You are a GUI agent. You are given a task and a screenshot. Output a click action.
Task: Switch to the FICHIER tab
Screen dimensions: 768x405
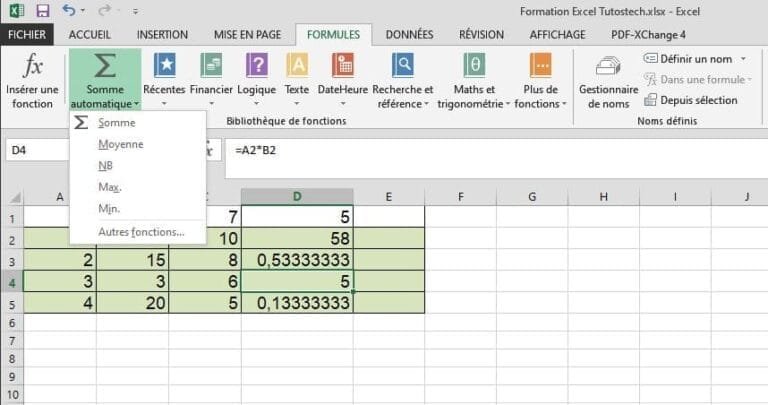pyautogui.click(x=27, y=35)
